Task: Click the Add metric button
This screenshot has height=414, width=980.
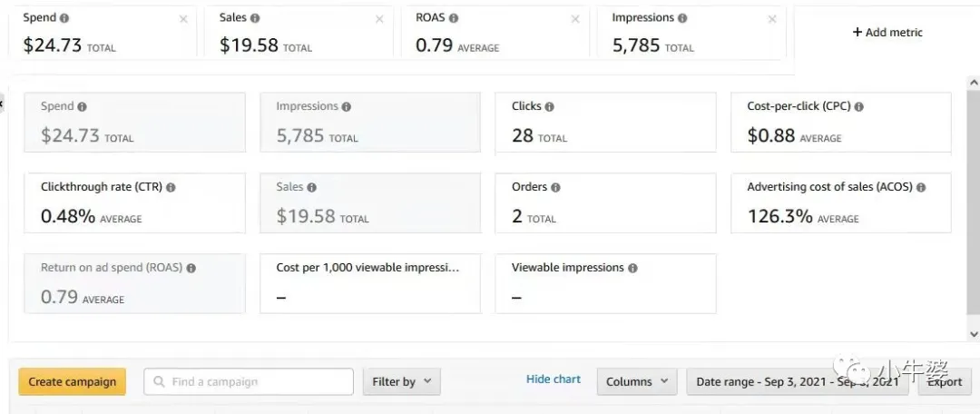Action: click(x=887, y=33)
